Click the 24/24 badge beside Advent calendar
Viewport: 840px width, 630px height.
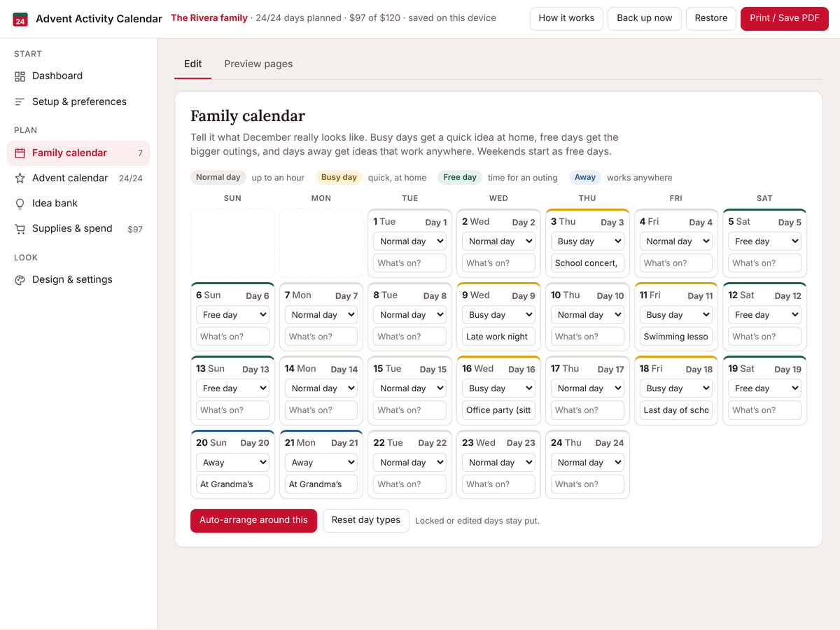point(131,178)
